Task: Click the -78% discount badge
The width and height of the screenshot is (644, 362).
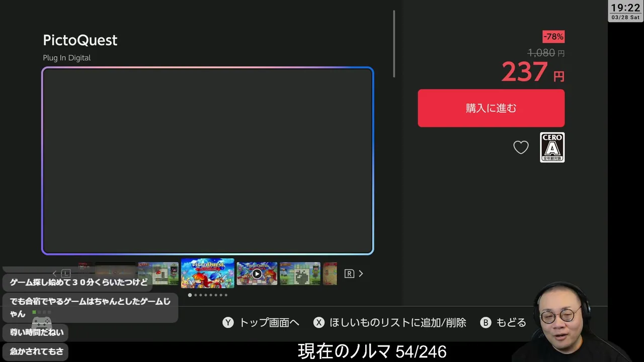Action: tap(553, 37)
